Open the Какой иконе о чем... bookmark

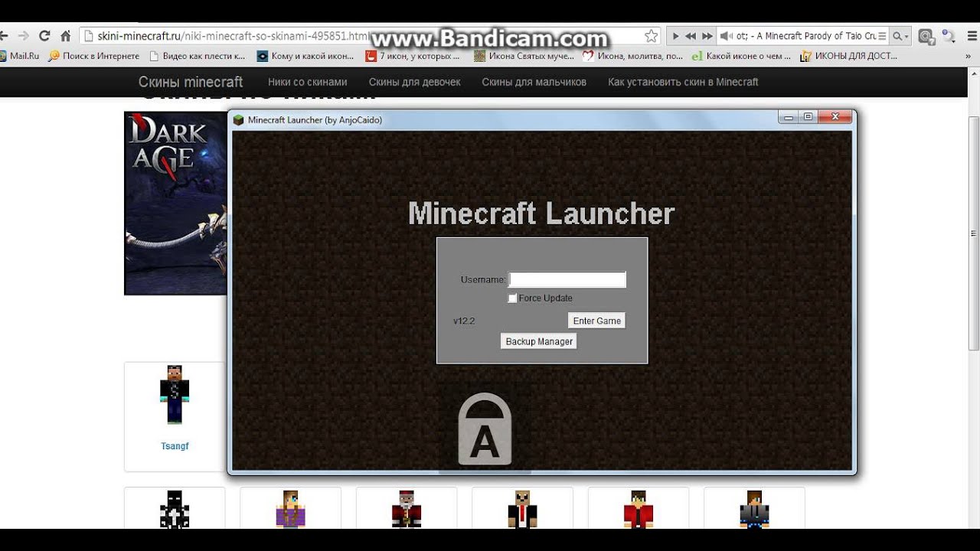tap(740, 56)
